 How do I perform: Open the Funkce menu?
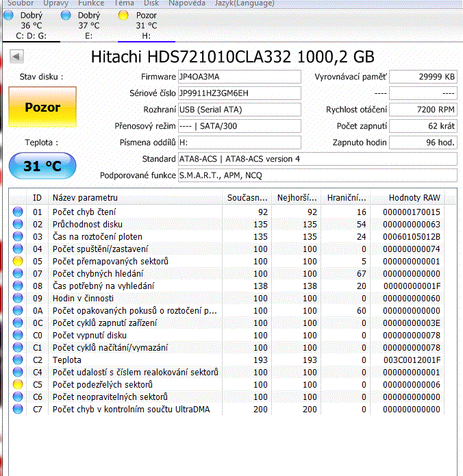(91, 3)
